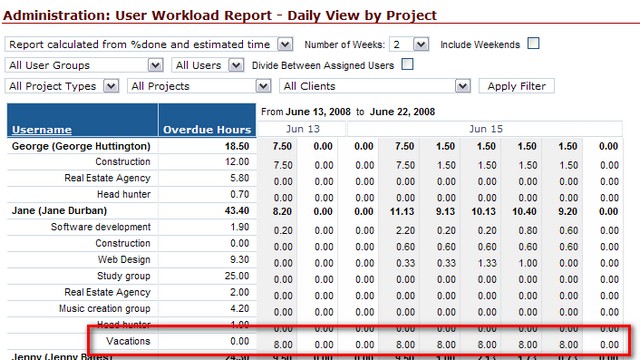Viewport: 640px width, 360px height.
Task: Open the All Clients dropdown
Action: pyautogui.click(x=375, y=86)
